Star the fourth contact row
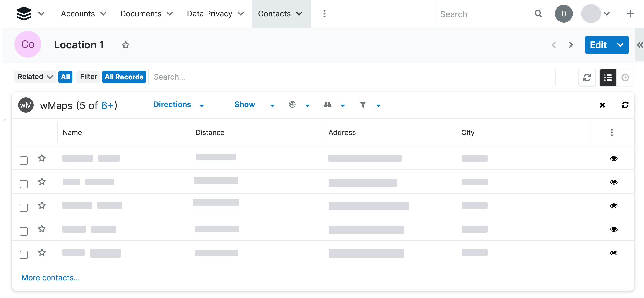The width and height of the screenshot is (644, 298). [42, 229]
